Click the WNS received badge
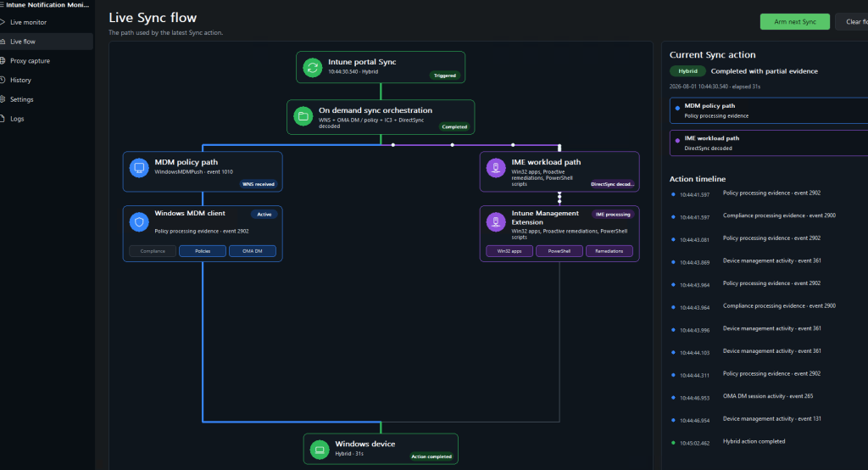Image resolution: width=868 pixels, height=470 pixels. [258, 184]
